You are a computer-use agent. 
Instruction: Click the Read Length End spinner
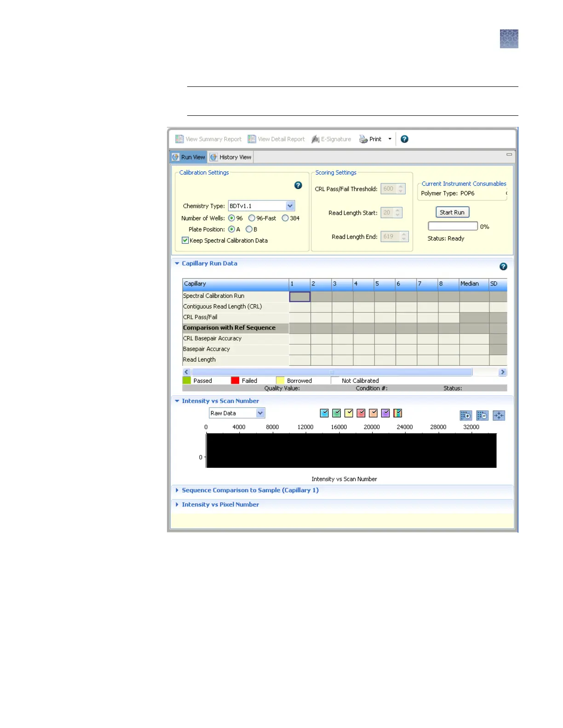tap(394, 237)
